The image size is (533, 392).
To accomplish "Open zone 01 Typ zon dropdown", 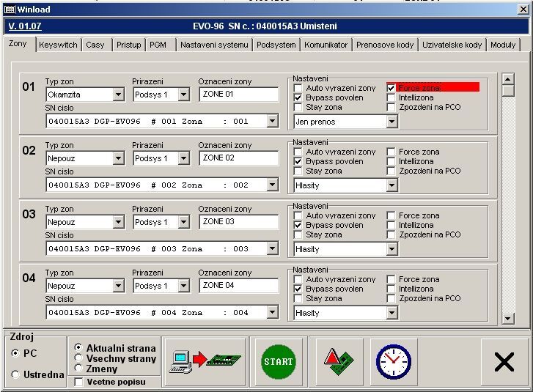I will (119, 95).
